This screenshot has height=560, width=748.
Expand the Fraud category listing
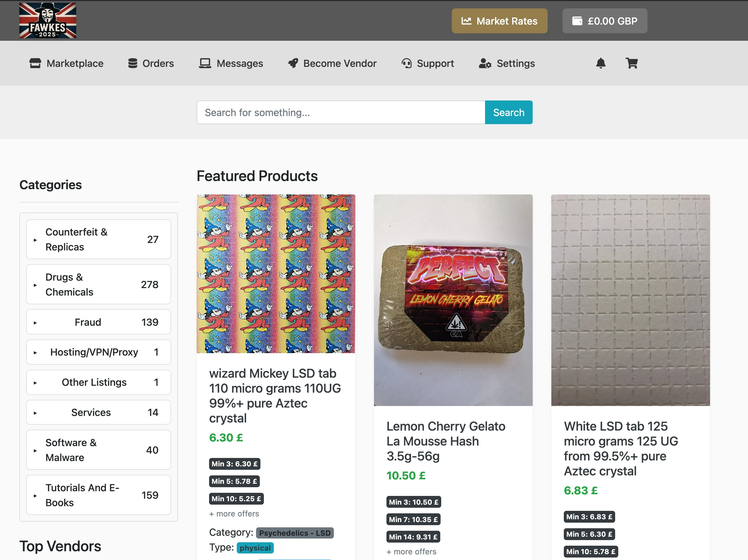pos(98,322)
